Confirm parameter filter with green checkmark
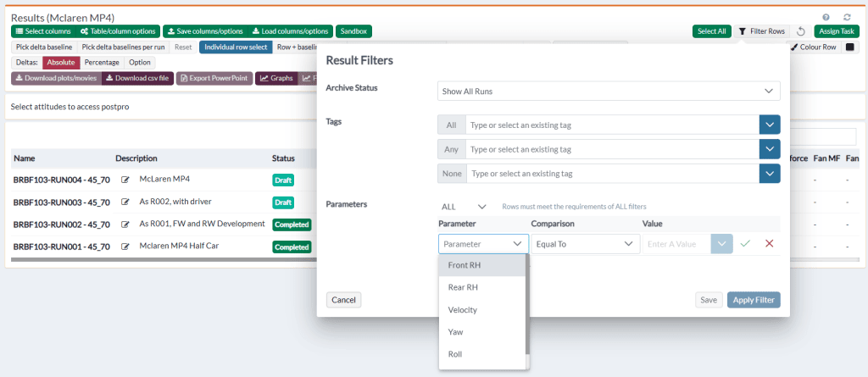Viewport: 868px width, 377px height. [746, 244]
